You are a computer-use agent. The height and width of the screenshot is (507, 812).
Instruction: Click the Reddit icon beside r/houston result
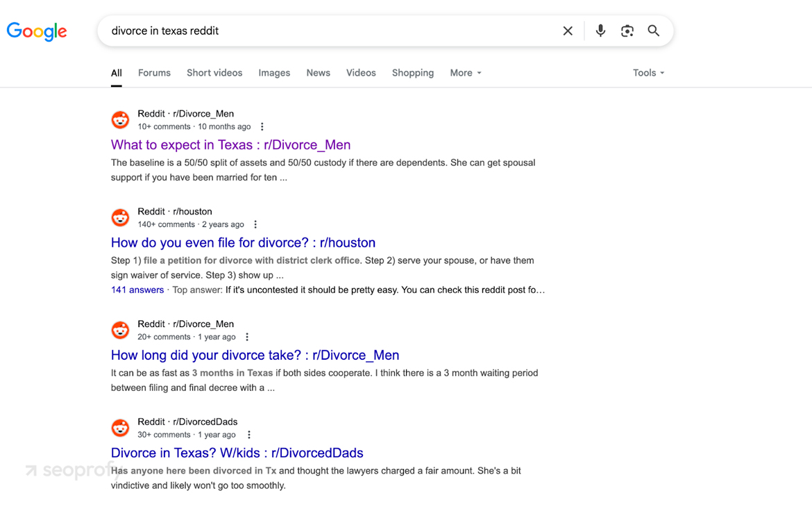(x=120, y=217)
